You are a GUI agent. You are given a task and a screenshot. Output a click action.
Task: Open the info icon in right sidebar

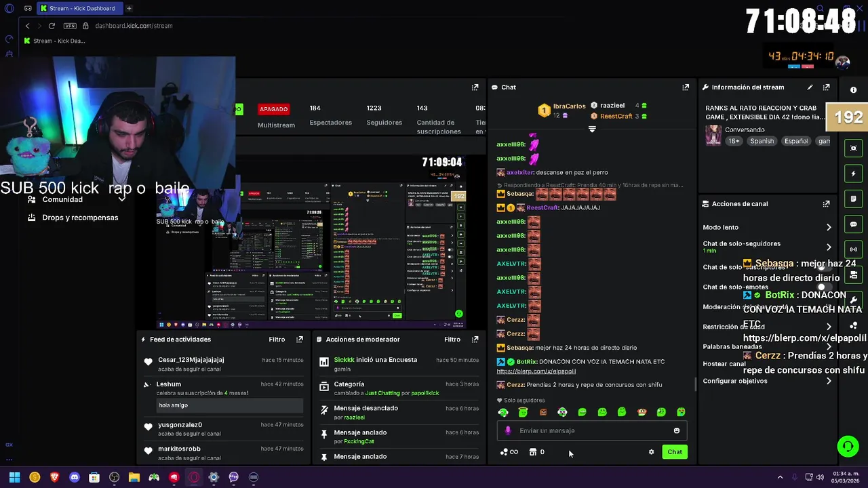(x=854, y=90)
